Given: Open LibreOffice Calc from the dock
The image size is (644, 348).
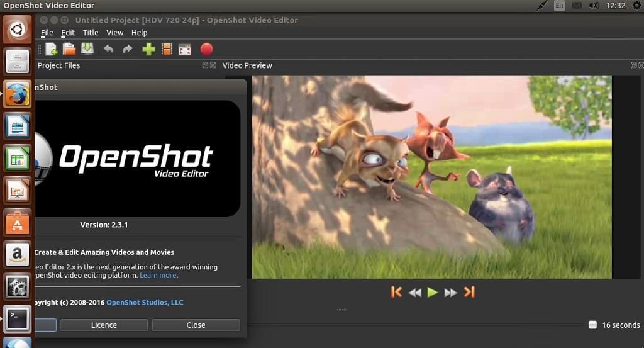Looking at the screenshot, I should click(17, 158).
